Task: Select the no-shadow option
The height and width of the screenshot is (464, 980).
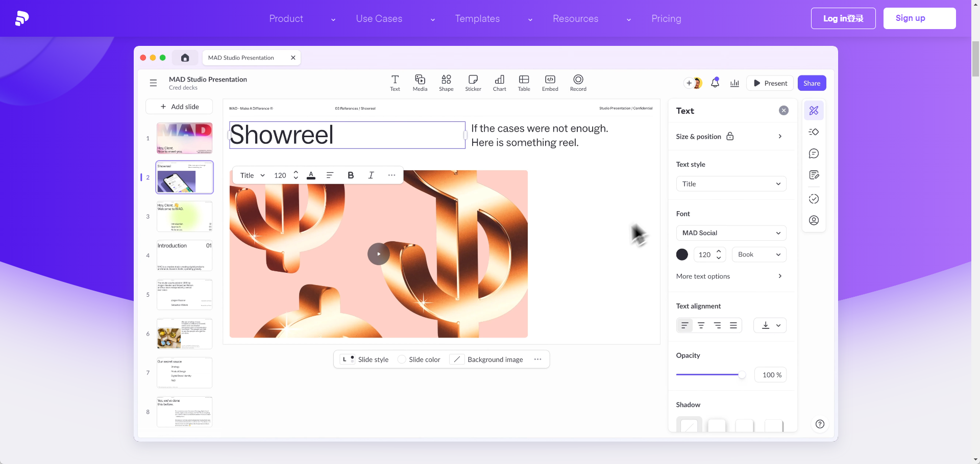Action: (x=689, y=425)
